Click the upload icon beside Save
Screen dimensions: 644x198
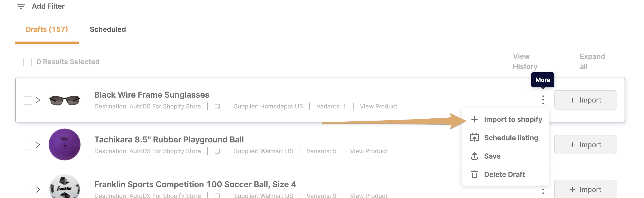point(474,156)
